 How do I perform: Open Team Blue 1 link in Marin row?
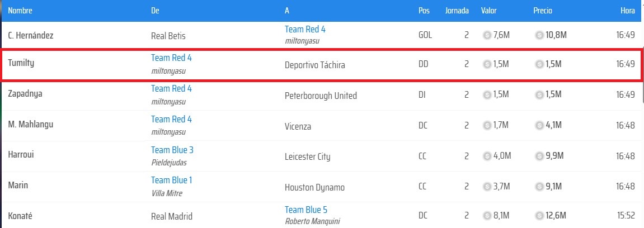tap(171, 180)
